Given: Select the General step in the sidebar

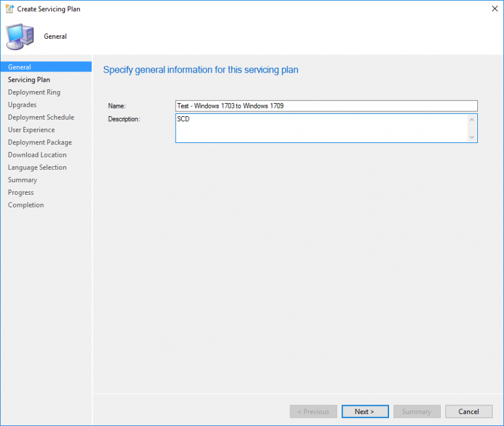Looking at the screenshot, I should 20,67.
